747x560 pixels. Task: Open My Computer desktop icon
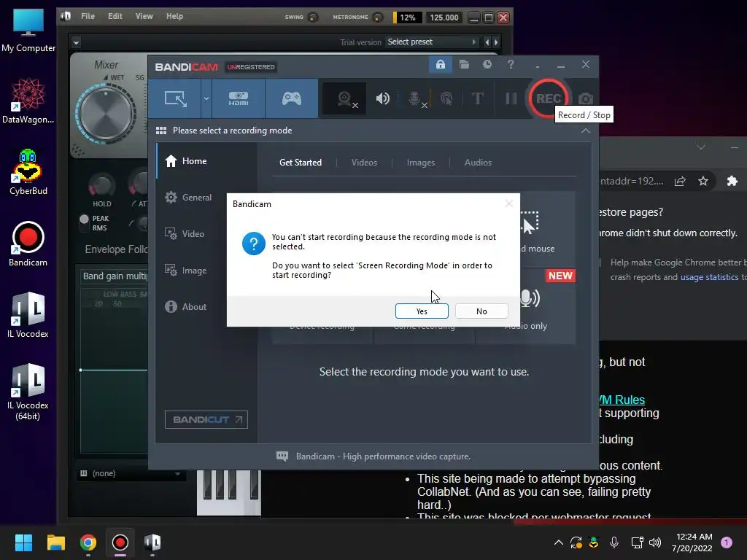coord(28,31)
